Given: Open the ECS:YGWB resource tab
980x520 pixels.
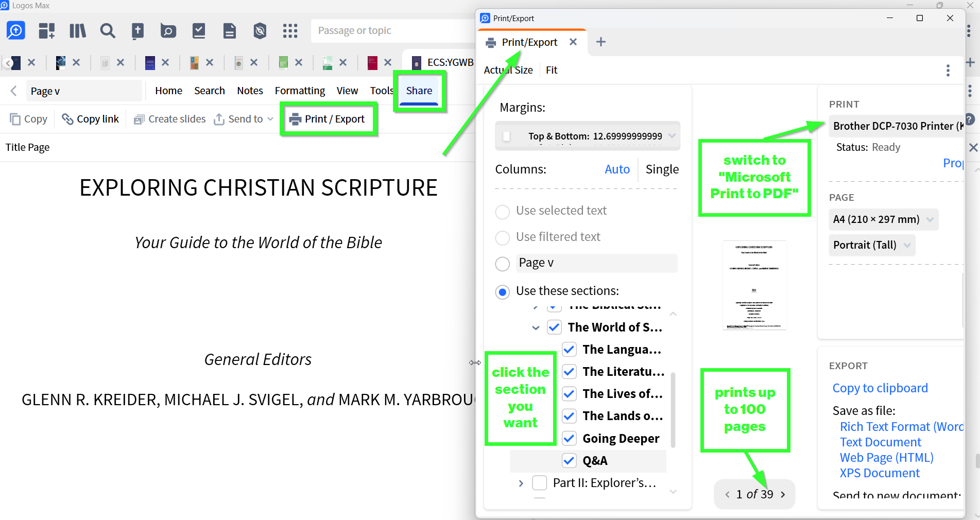Looking at the screenshot, I should (443, 63).
